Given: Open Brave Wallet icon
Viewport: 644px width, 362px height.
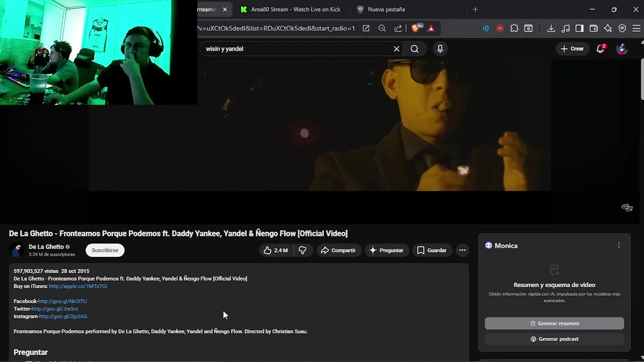Looking at the screenshot, I should pyautogui.click(x=594, y=29).
